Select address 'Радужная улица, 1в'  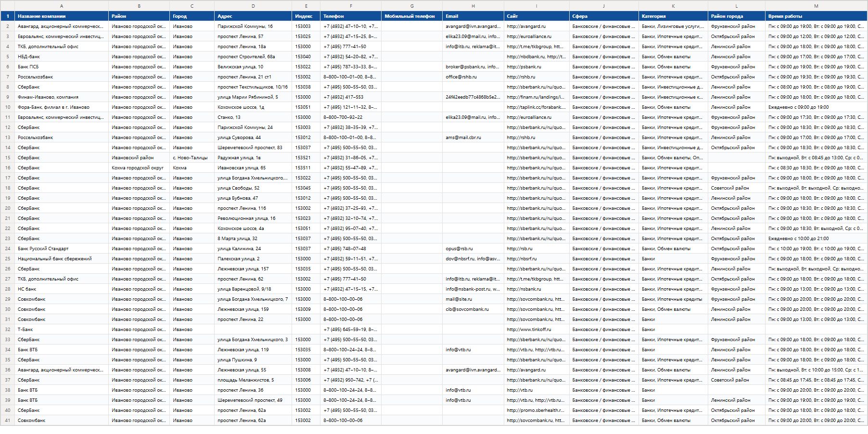[253, 157]
